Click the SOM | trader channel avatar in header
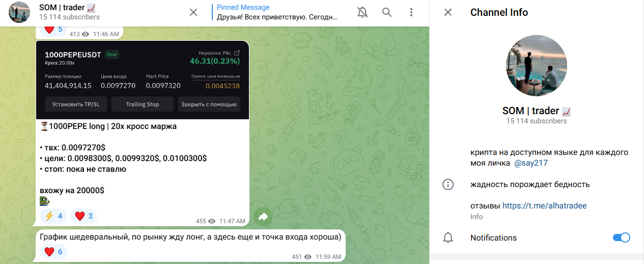Viewport: 644px width, 264px height. coord(19,13)
